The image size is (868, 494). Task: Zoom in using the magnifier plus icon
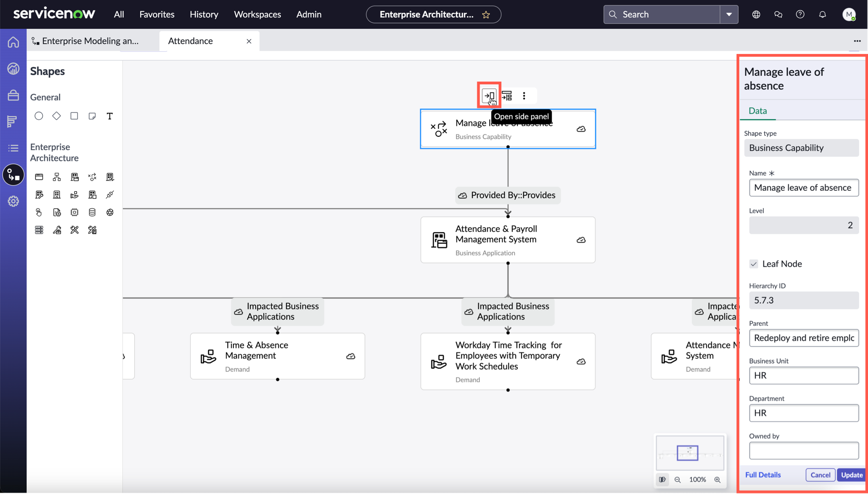717,480
